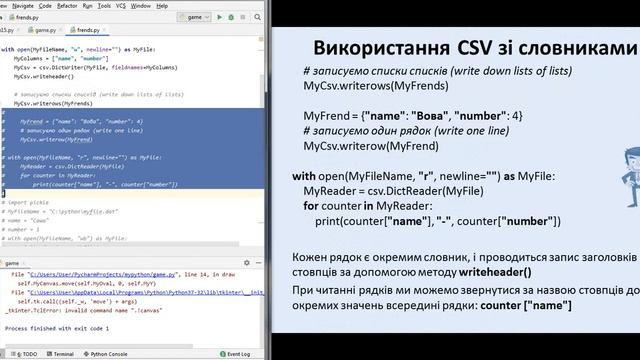Open the Event Log
The width and height of the screenshot is (640, 360).
[x=235, y=354]
